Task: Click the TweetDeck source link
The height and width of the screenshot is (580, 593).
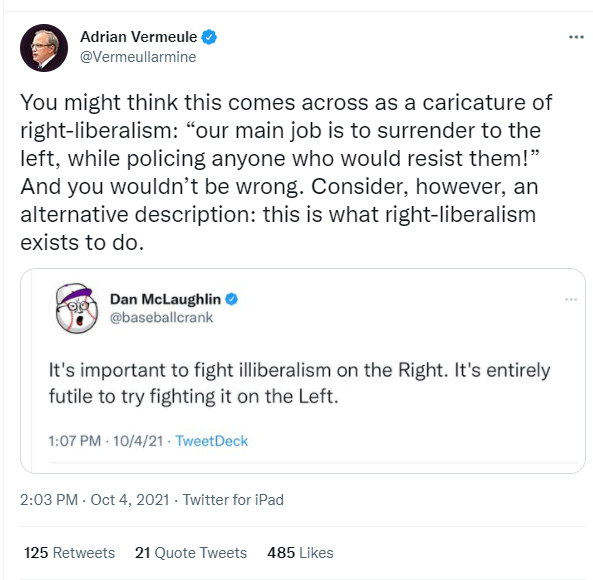Action: [x=211, y=441]
